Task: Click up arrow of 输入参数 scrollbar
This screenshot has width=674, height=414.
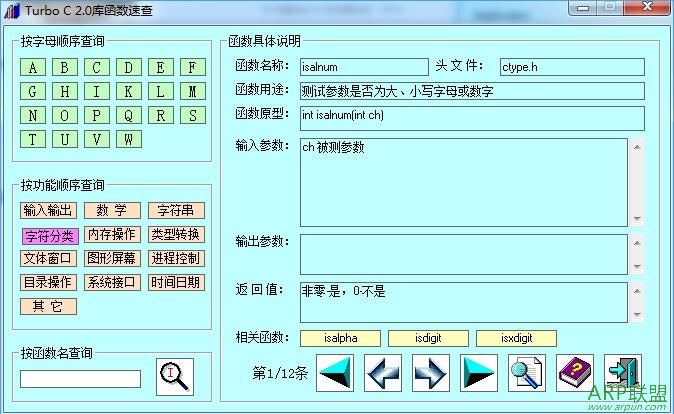Action: [637, 147]
